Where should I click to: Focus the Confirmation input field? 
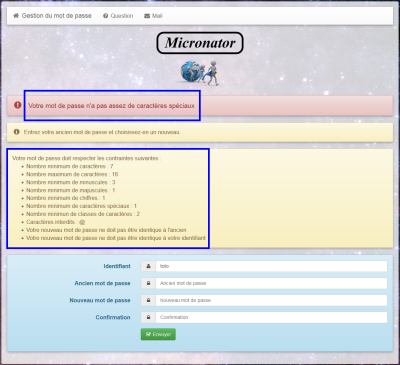(x=271, y=317)
